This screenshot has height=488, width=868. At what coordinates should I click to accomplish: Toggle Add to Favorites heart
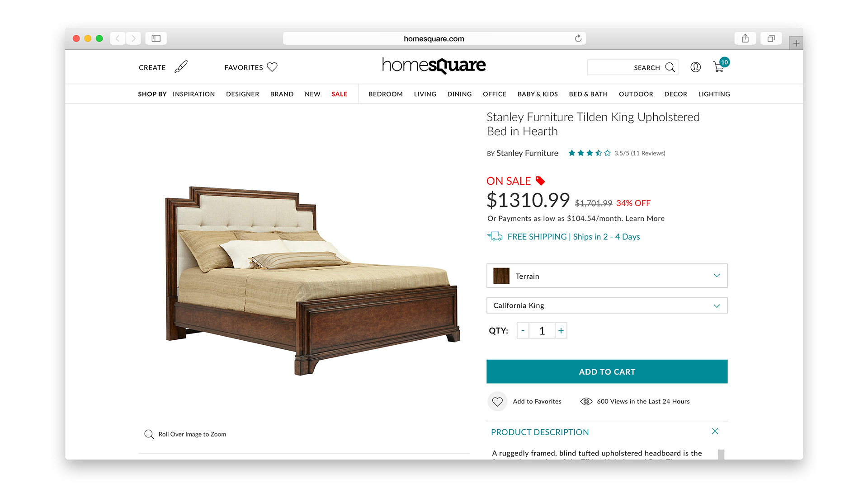[x=497, y=401]
